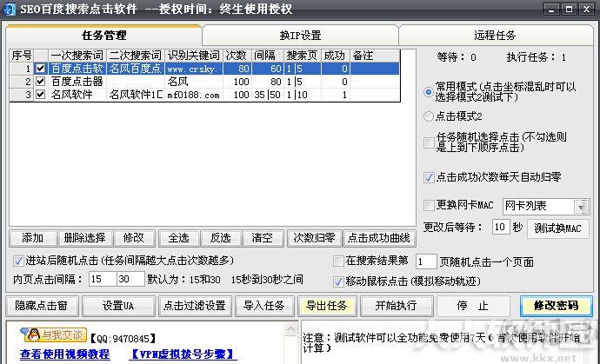Click the 清空 button

coord(263,238)
